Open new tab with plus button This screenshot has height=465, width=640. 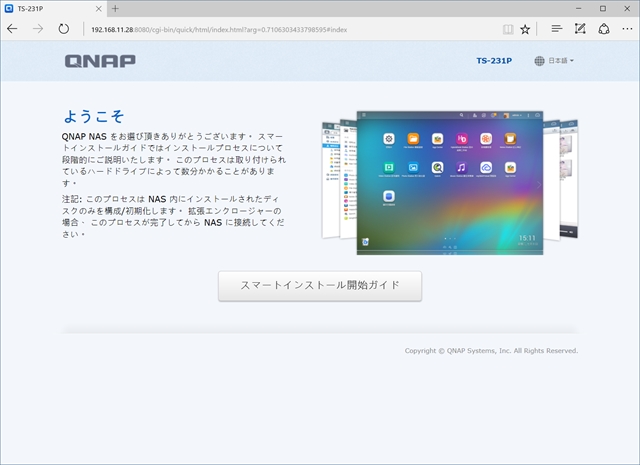[116, 8]
